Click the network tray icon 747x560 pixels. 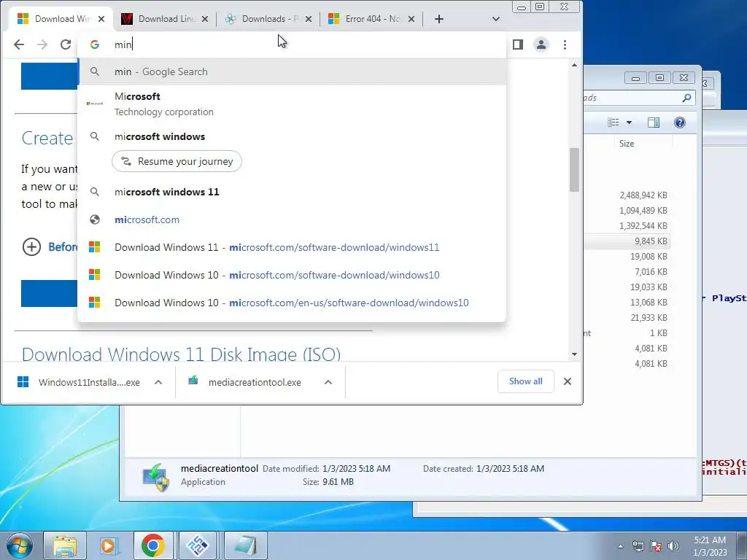point(638,546)
